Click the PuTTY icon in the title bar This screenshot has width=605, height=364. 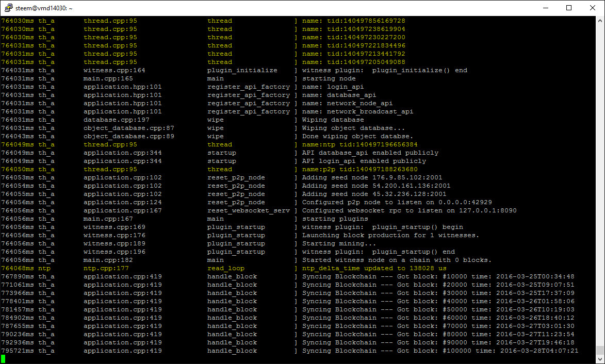8,8
